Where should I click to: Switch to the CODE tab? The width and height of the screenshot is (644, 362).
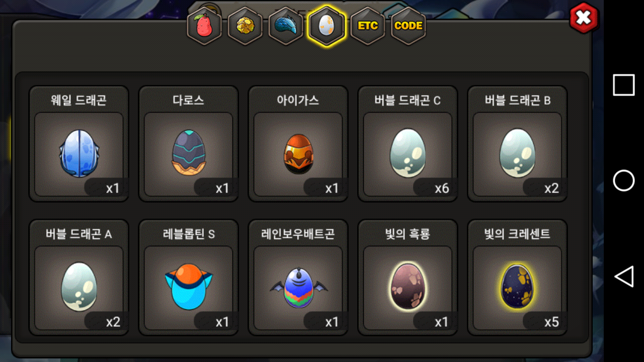tap(409, 26)
